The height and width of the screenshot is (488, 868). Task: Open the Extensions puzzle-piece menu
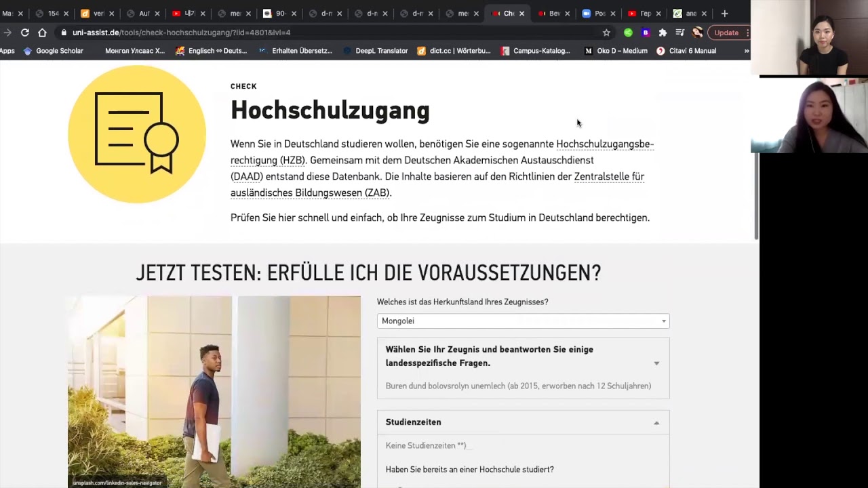[663, 33]
